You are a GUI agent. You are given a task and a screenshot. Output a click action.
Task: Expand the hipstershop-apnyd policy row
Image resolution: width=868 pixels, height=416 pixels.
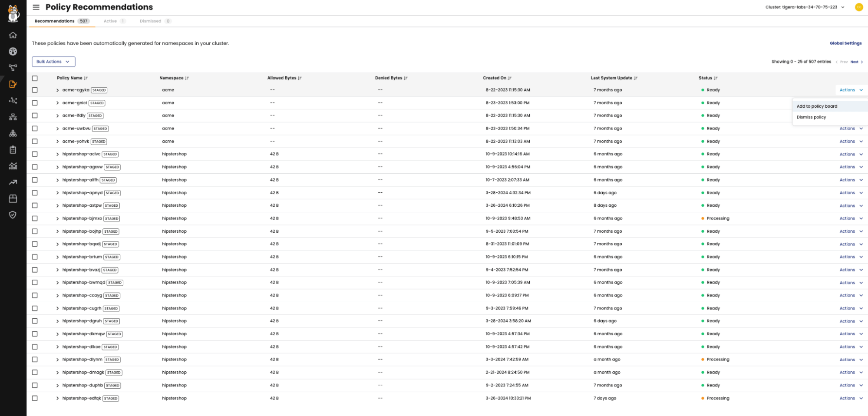57,193
